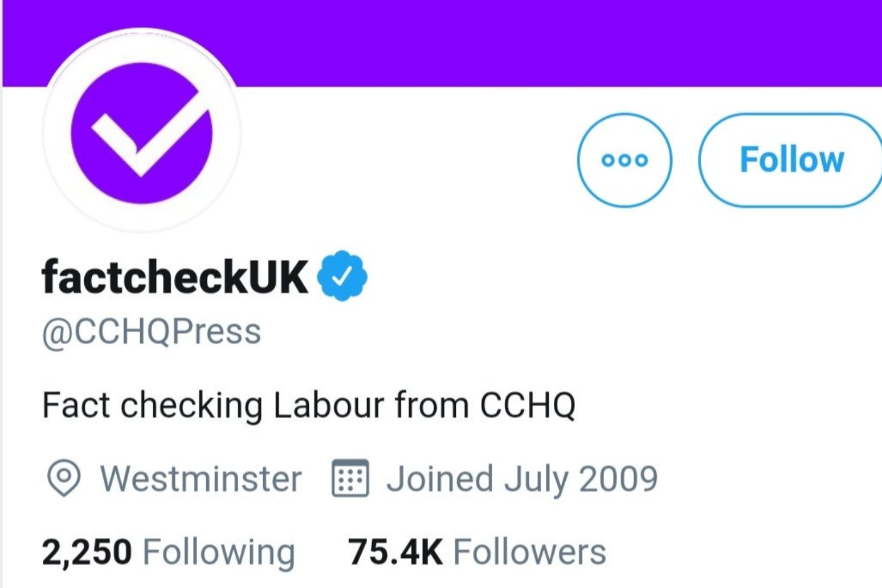The image size is (882, 588).
Task: Click the word CCHQ in the bio
Action: pos(527,405)
